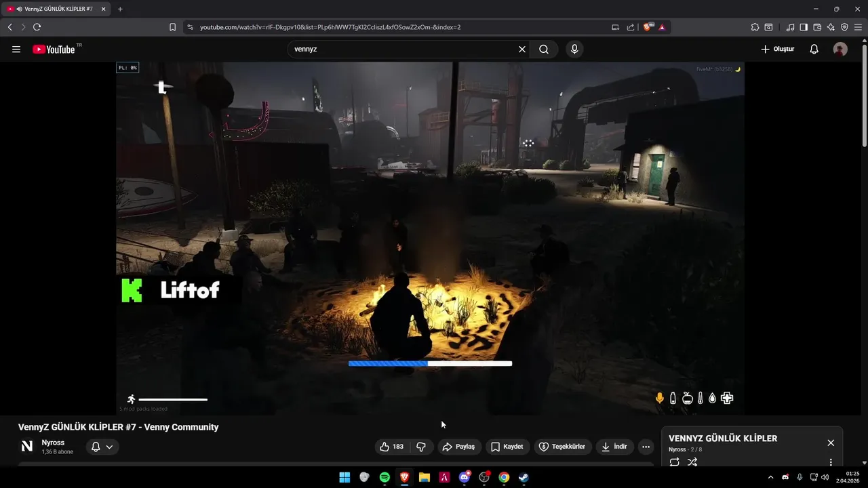868x488 pixels.
Task: Open Brave playlist music note icon
Action: [790, 27]
